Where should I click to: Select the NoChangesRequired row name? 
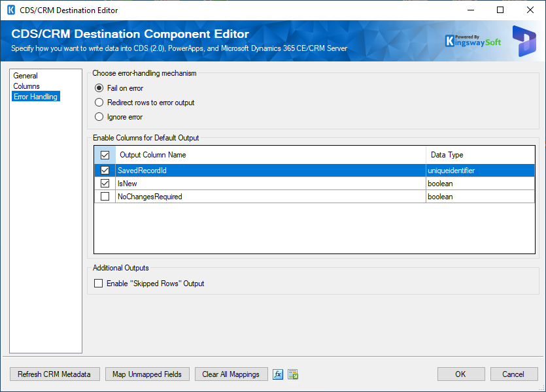point(271,197)
